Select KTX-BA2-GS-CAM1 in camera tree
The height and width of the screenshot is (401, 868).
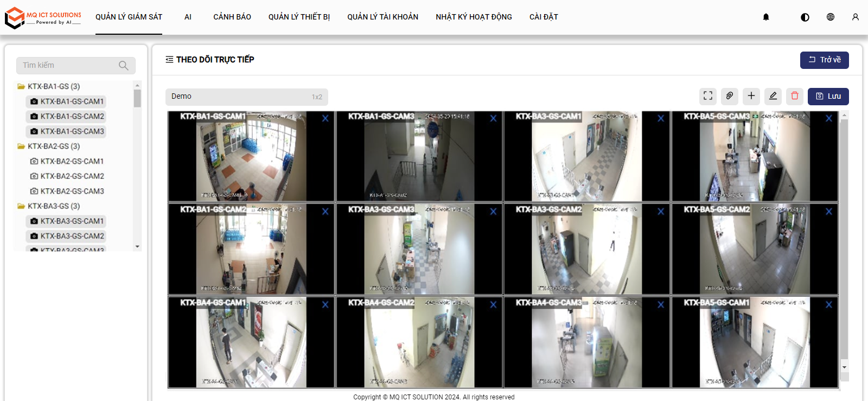pyautogui.click(x=66, y=161)
